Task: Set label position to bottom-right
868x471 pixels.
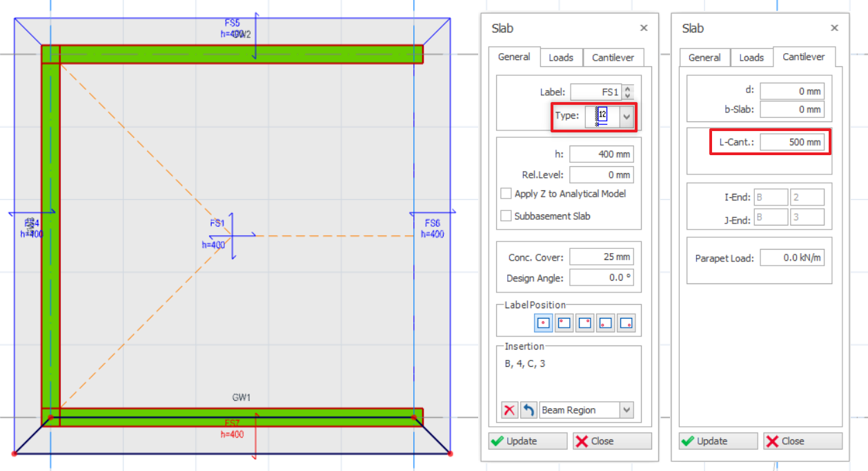Action: tap(626, 323)
